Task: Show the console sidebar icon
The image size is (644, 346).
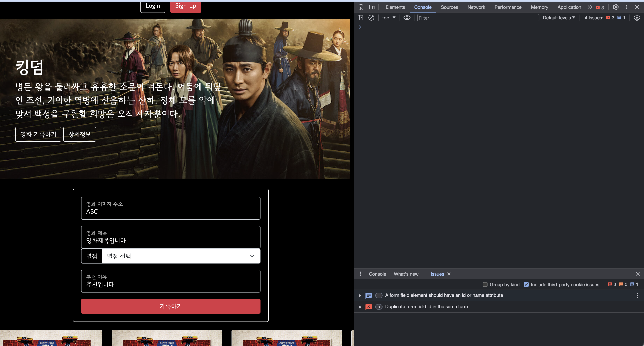Action: click(x=360, y=18)
